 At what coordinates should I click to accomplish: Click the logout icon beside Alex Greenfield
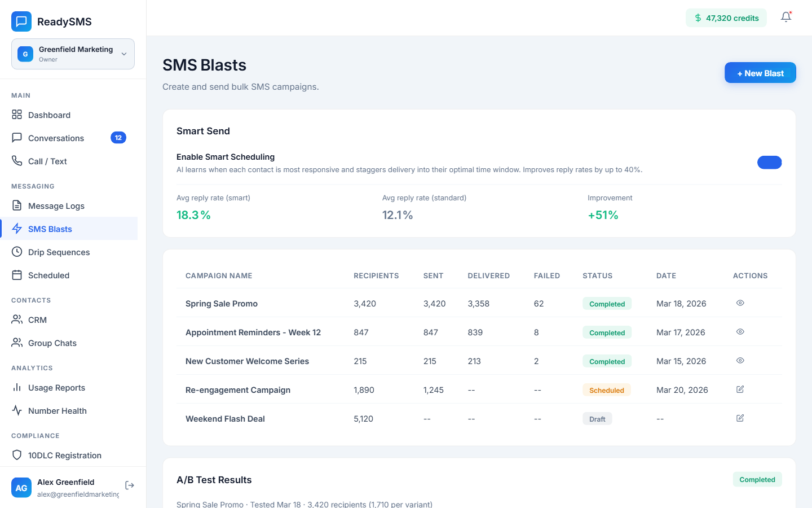(x=130, y=485)
